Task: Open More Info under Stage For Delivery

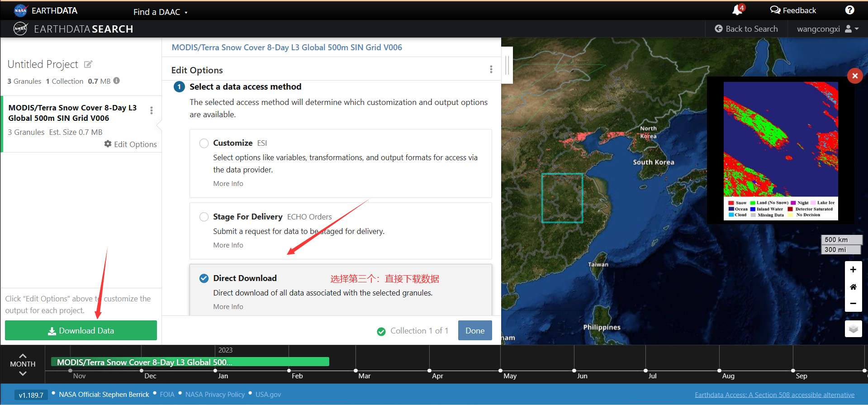Action: click(x=228, y=245)
